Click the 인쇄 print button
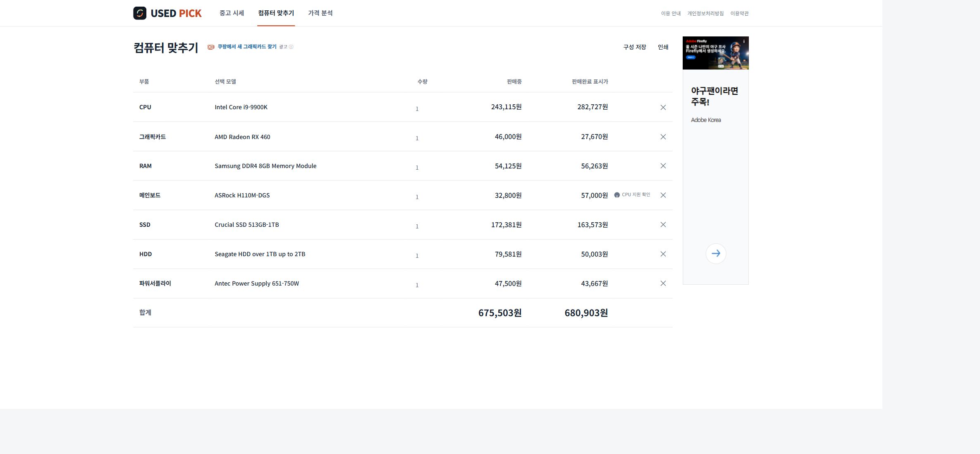 tap(663, 47)
